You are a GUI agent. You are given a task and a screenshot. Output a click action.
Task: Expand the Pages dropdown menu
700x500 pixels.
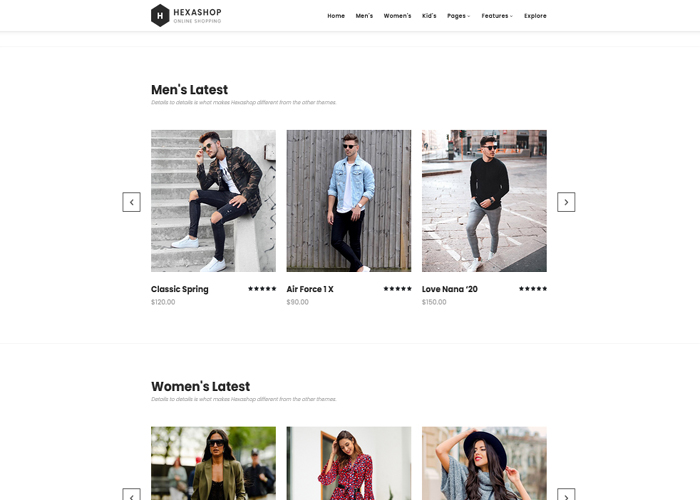458,16
